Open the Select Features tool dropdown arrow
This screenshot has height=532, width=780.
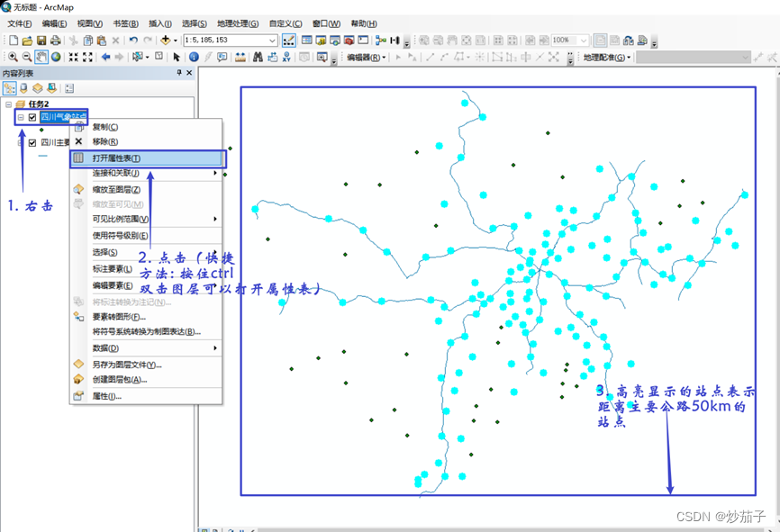pos(147,58)
